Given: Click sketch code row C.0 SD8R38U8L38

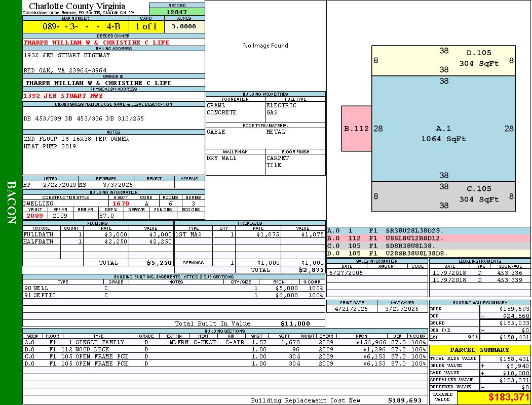Looking at the screenshot, I should click(x=429, y=246).
